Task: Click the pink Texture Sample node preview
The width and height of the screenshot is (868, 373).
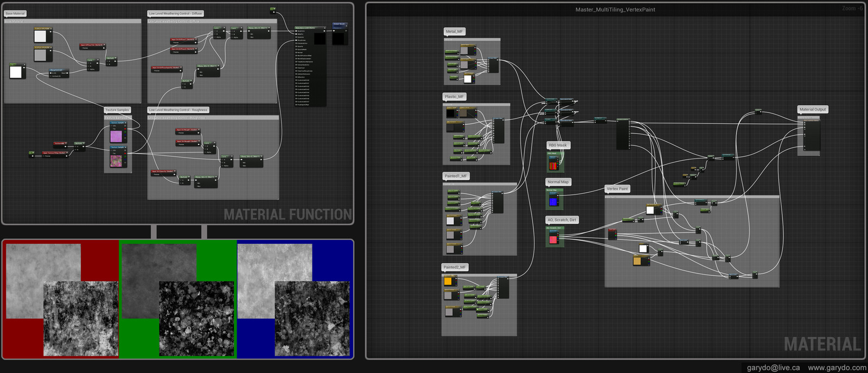Action: (117, 135)
